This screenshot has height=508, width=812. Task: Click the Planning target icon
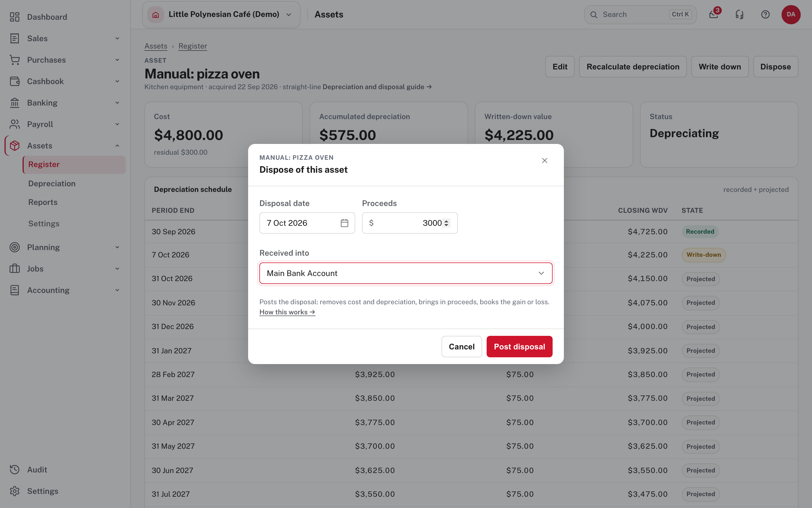pos(14,247)
